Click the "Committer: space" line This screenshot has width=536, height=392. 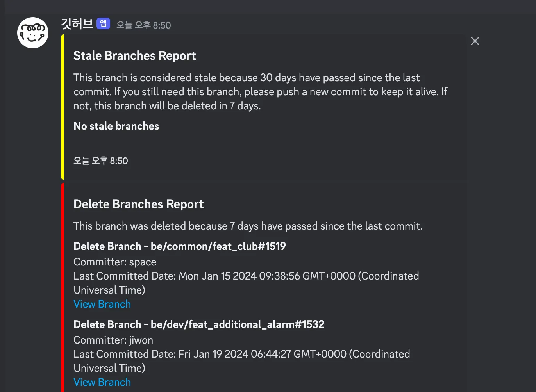click(115, 262)
